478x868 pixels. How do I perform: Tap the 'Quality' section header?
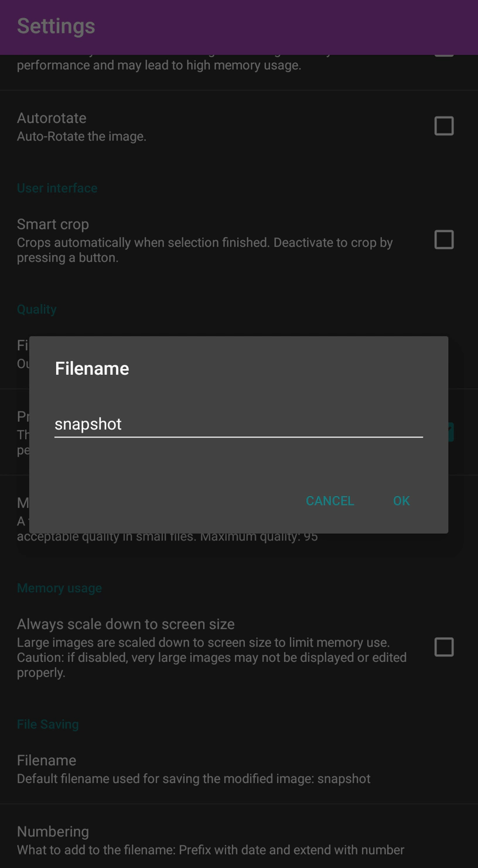click(x=36, y=309)
